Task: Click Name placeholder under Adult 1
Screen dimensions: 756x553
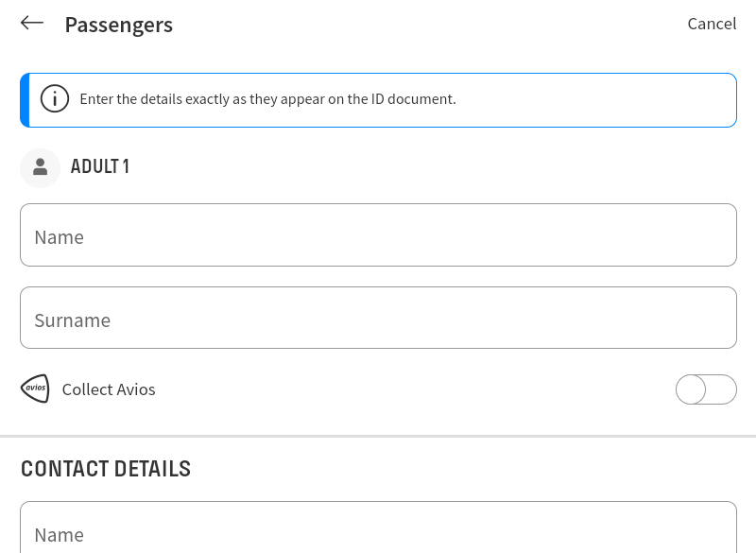Action: pos(59,237)
